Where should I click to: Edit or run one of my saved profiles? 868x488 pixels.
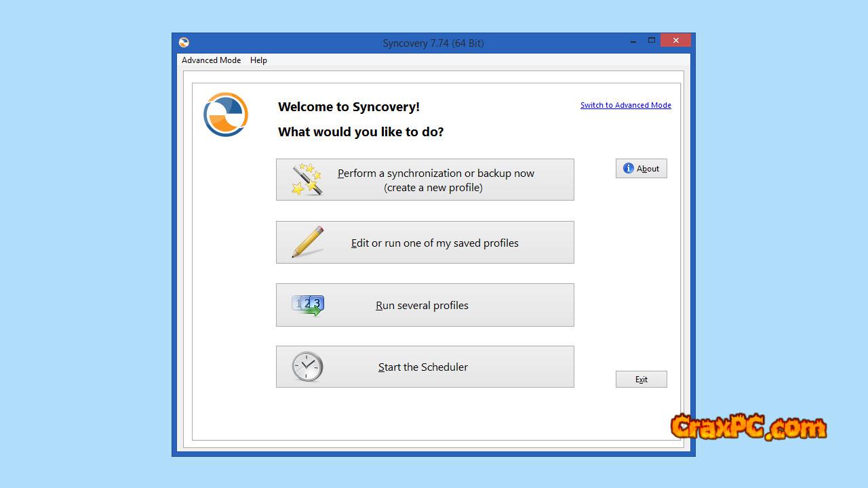tap(425, 242)
